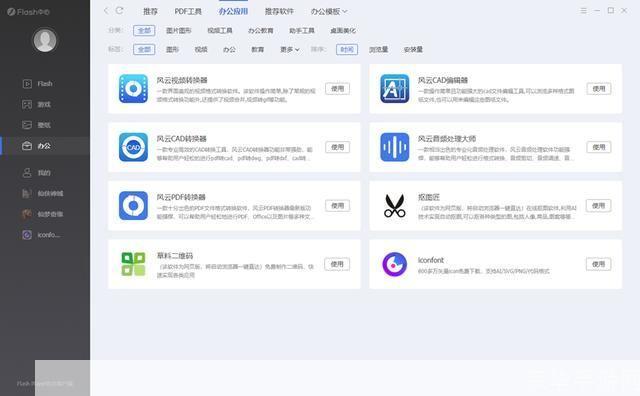Open the 我的 section in the sidebar
This screenshot has height=396, width=640.
pyautogui.click(x=36, y=173)
